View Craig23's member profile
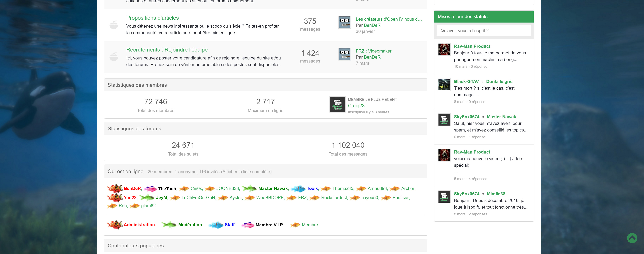 (x=356, y=106)
